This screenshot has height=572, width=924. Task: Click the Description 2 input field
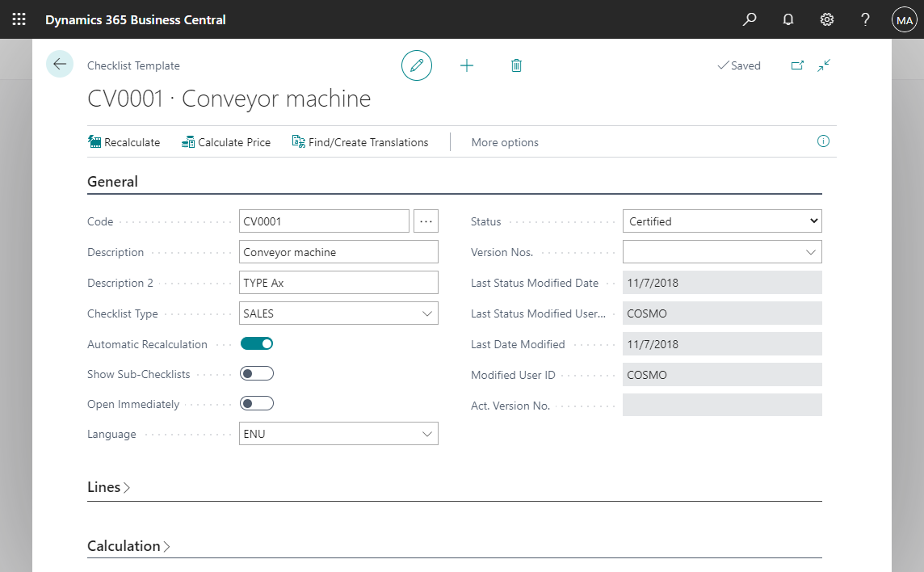[x=338, y=283]
